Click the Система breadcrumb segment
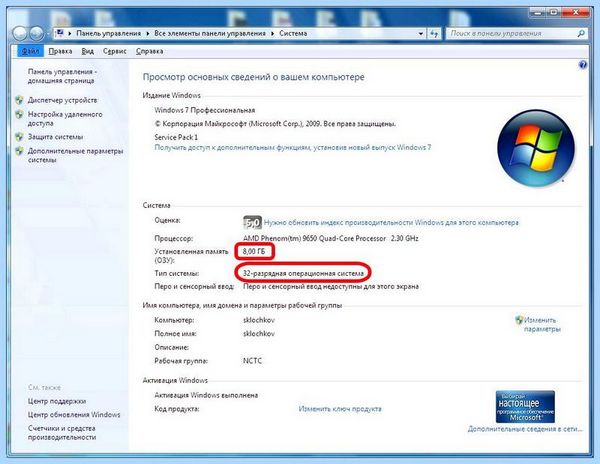600x464 pixels. pyautogui.click(x=293, y=34)
